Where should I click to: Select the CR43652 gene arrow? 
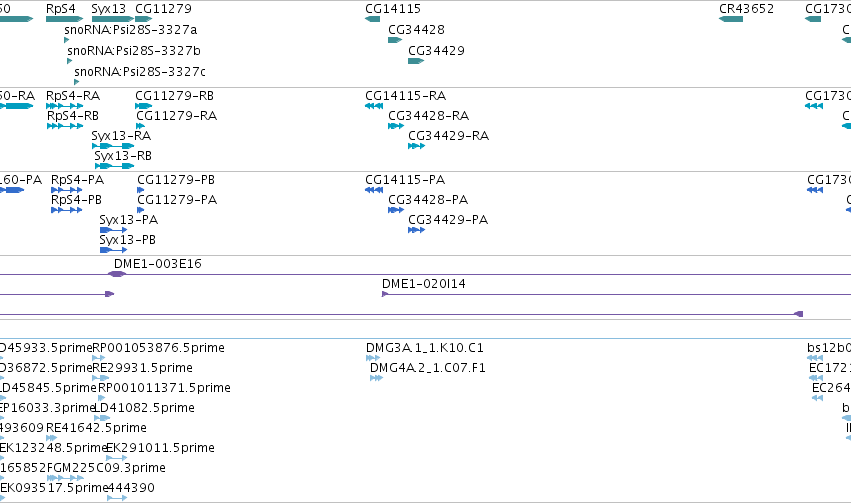point(731,19)
